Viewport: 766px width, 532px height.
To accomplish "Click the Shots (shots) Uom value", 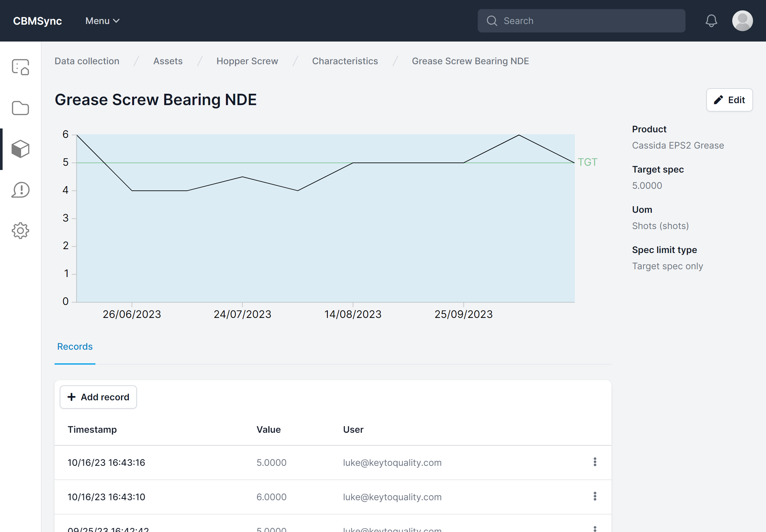I will (660, 226).
